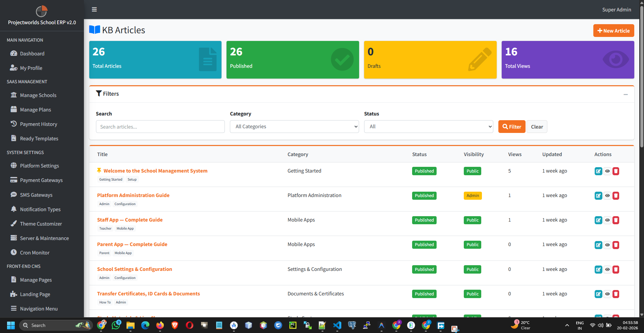Open the Category dropdown showing All Categories
This screenshot has width=644, height=333.
point(294,127)
